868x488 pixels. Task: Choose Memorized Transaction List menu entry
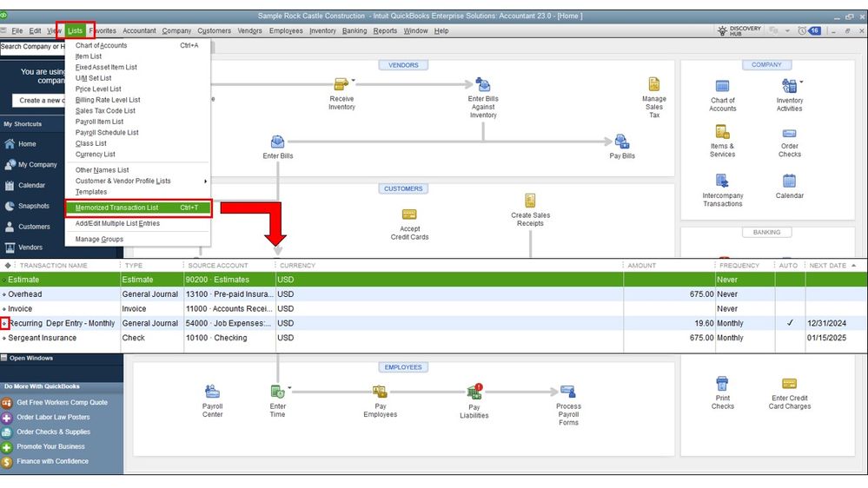tap(137, 208)
